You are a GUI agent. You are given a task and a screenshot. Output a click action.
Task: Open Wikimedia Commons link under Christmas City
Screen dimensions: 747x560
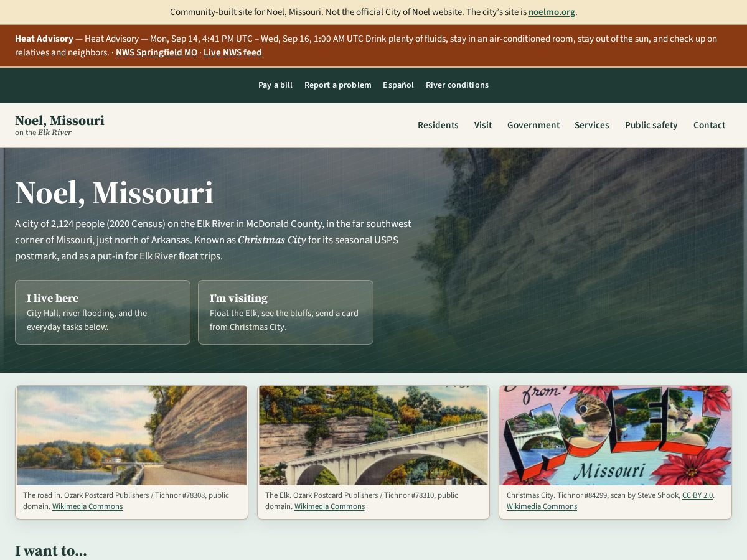pyautogui.click(x=542, y=506)
